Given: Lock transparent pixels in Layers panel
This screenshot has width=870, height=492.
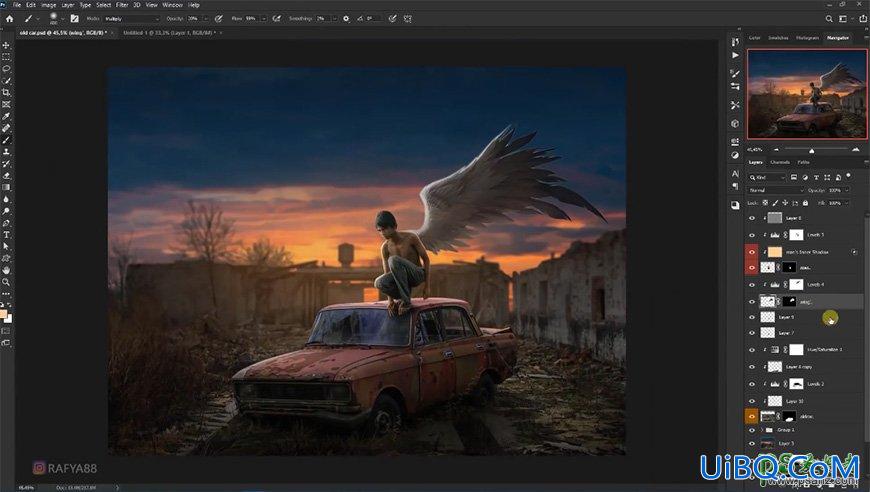Looking at the screenshot, I should coord(765,203).
